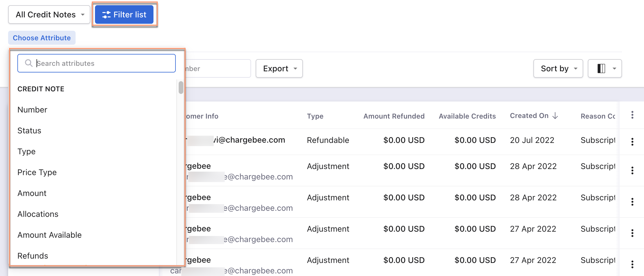The height and width of the screenshot is (276, 644).
Task: Open row actions for 20 Jul 2022 note
Action: pyautogui.click(x=632, y=141)
